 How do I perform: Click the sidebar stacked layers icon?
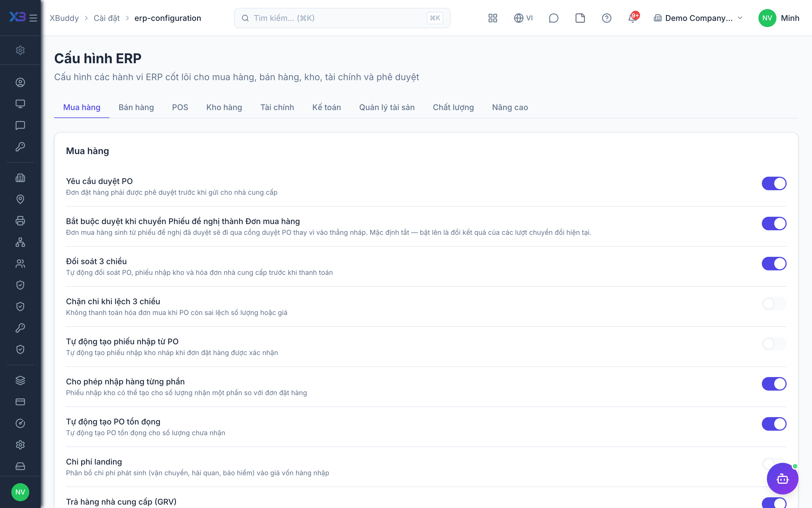click(x=20, y=380)
